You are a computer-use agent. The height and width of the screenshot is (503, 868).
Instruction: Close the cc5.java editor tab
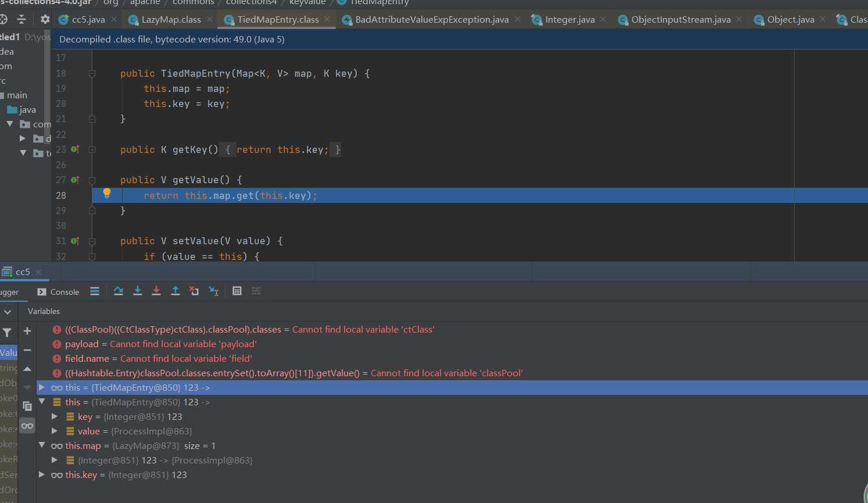point(114,20)
